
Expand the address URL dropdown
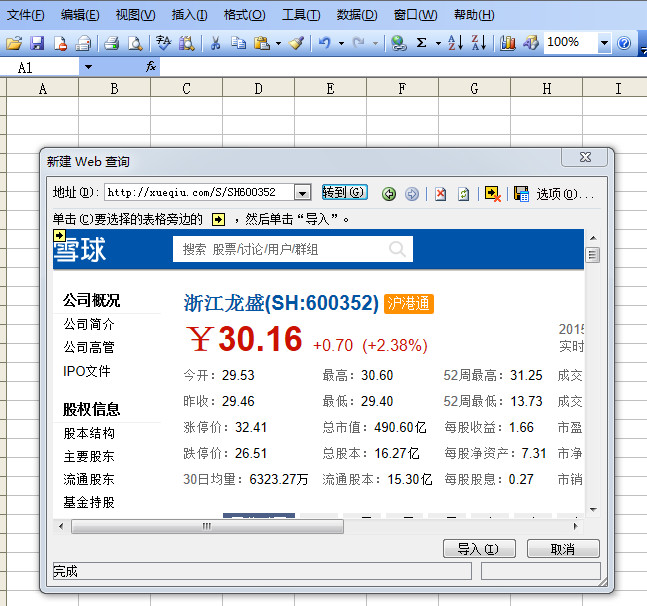pos(302,193)
